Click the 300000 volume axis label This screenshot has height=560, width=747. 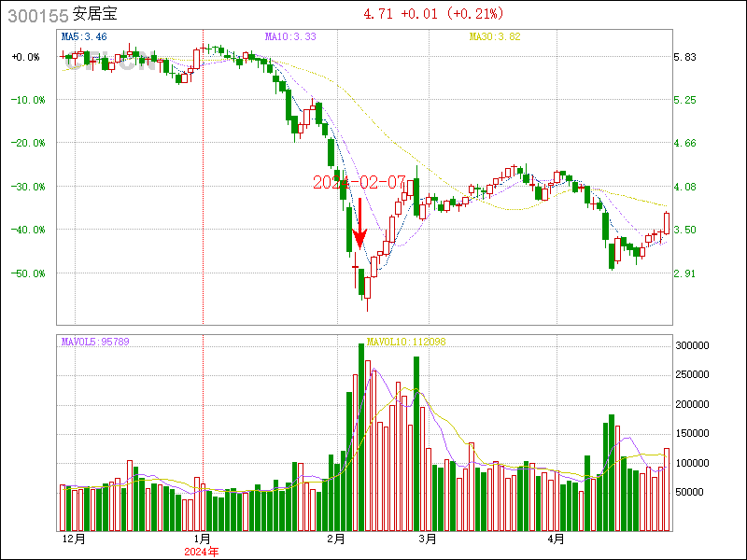(x=692, y=345)
